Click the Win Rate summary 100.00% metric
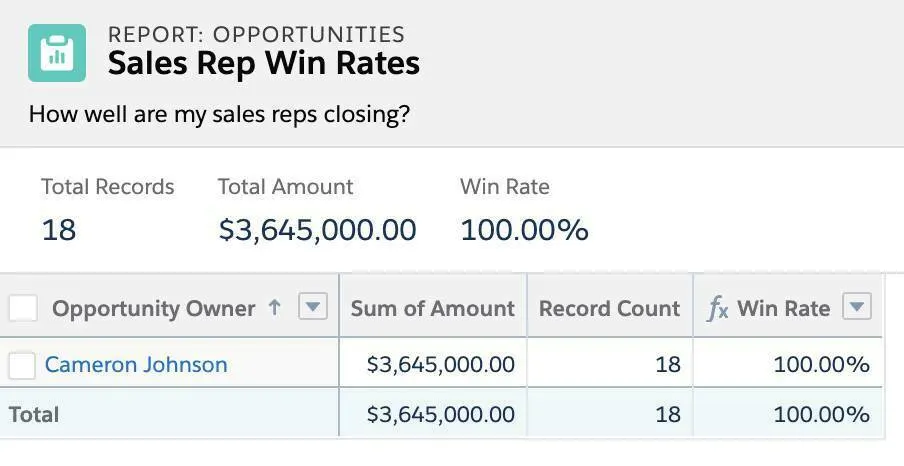Image resolution: width=904 pixels, height=466 pixels. click(x=524, y=230)
